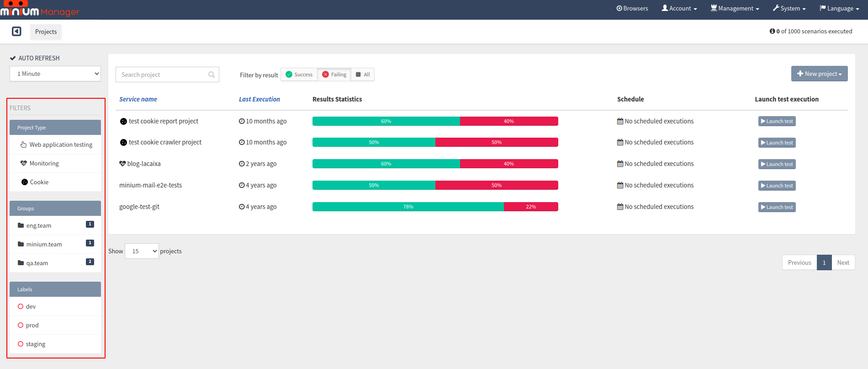Expand the New project dropdown button
The height and width of the screenshot is (369, 868).
click(x=819, y=74)
